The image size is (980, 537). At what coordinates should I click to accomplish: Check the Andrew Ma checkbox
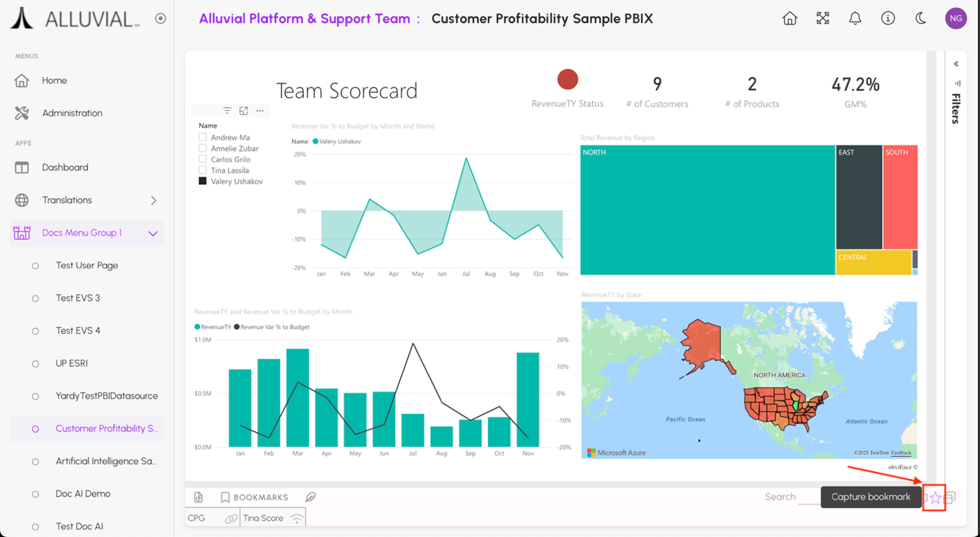tap(203, 138)
